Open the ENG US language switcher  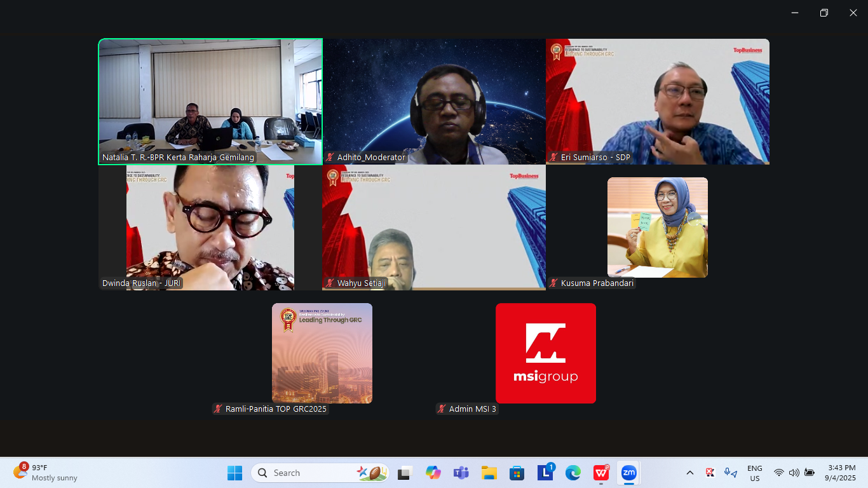point(754,473)
